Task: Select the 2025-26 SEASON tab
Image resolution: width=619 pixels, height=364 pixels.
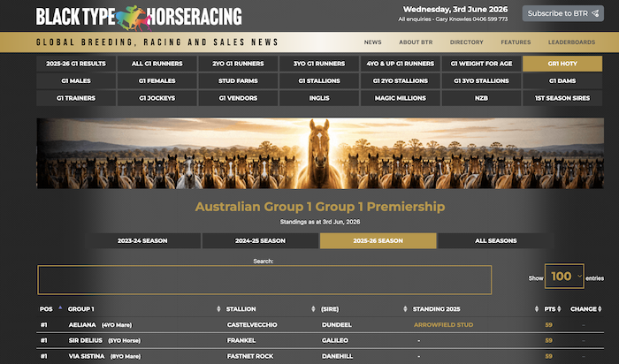Action: [378, 240]
